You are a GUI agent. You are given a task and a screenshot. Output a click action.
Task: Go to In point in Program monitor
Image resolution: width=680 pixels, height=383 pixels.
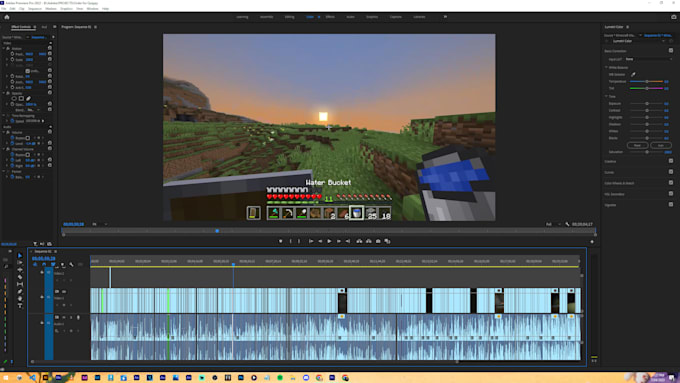311,241
